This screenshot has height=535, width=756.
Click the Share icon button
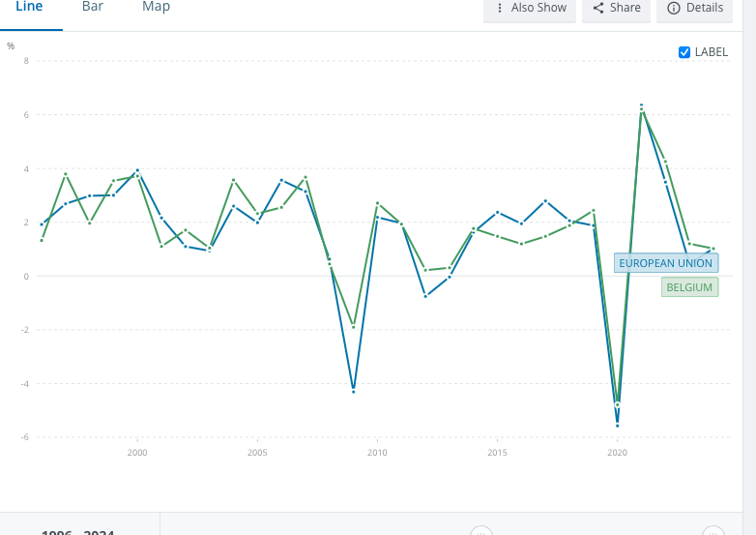point(616,8)
